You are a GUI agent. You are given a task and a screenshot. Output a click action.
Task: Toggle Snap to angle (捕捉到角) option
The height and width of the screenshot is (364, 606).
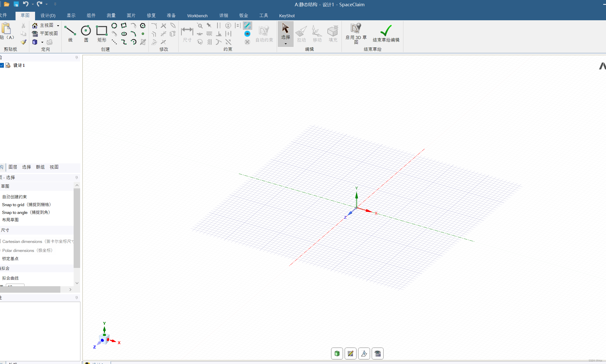coord(26,212)
